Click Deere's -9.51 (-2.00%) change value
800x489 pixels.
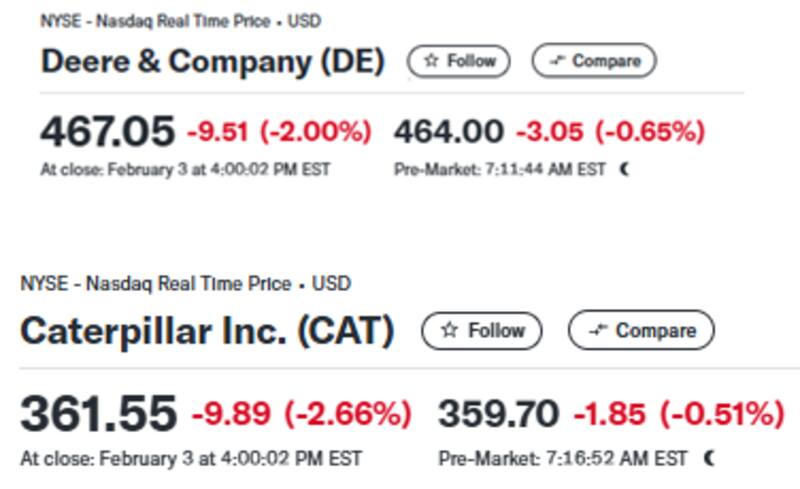[279, 132]
